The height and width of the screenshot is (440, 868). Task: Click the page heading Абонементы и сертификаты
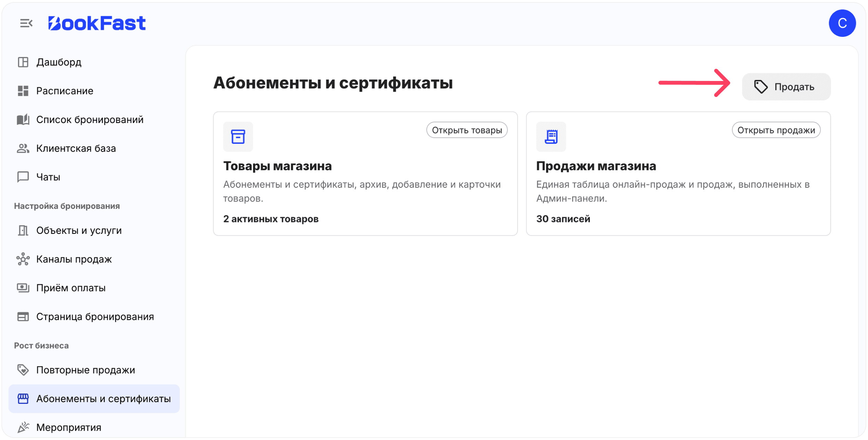(333, 83)
